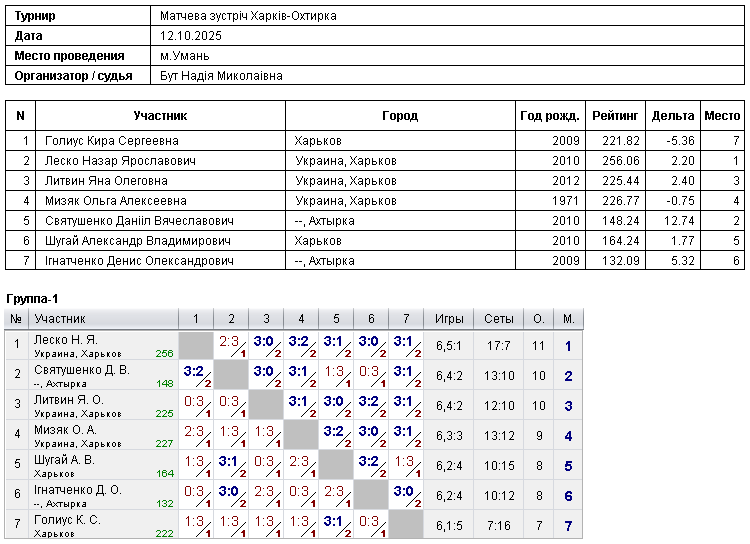750x544 pixels.
Task: Click the Дельта column header
Action: 673,116
